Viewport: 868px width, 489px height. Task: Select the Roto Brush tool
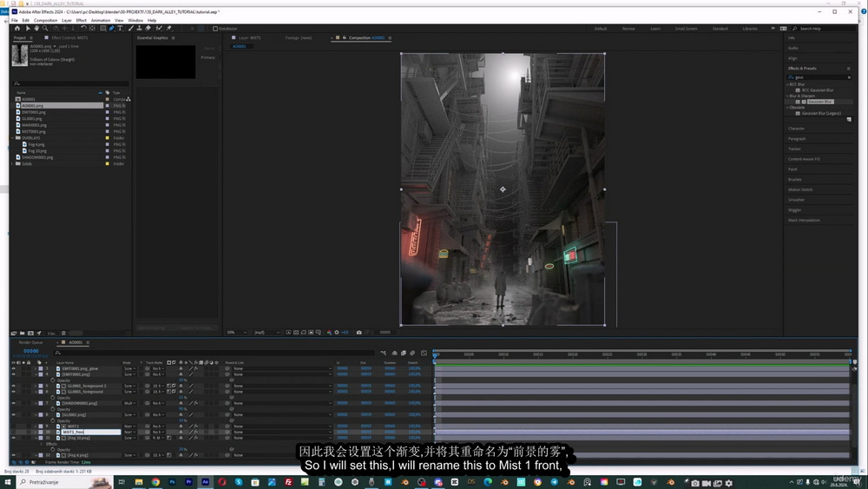point(160,29)
